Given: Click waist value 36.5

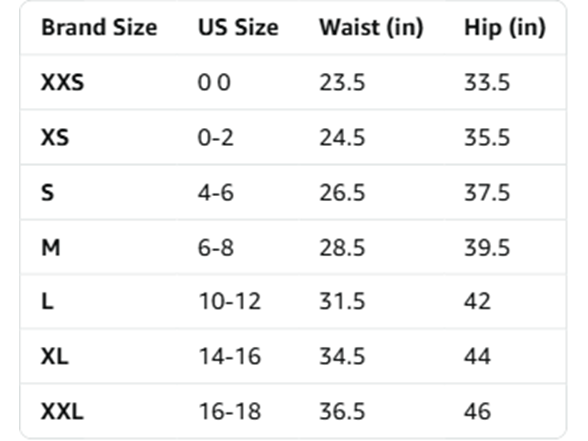Looking at the screenshot, I should coord(342,411).
